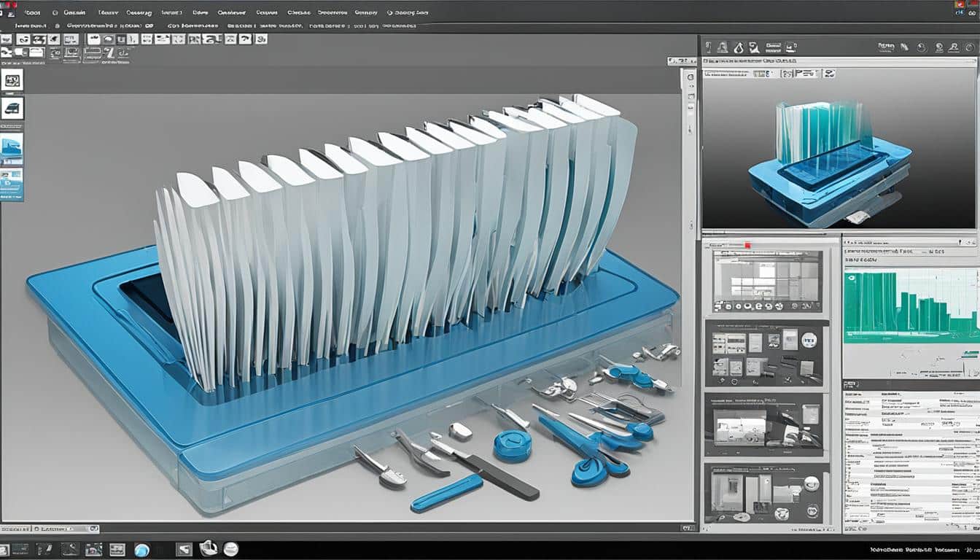This screenshot has width=980, height=560.
Task: Open the blue globe icon in the taskbar
Action: (x=142, y=550)
